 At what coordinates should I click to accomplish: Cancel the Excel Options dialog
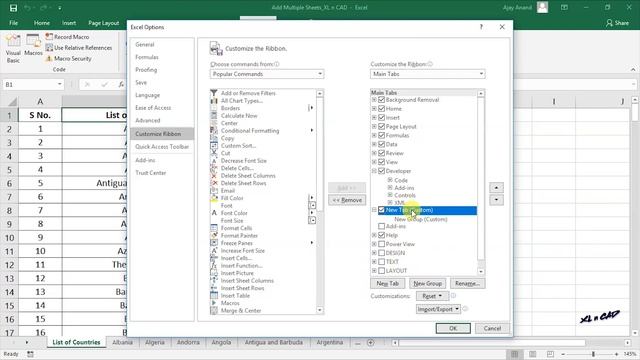tap(492, 328)
